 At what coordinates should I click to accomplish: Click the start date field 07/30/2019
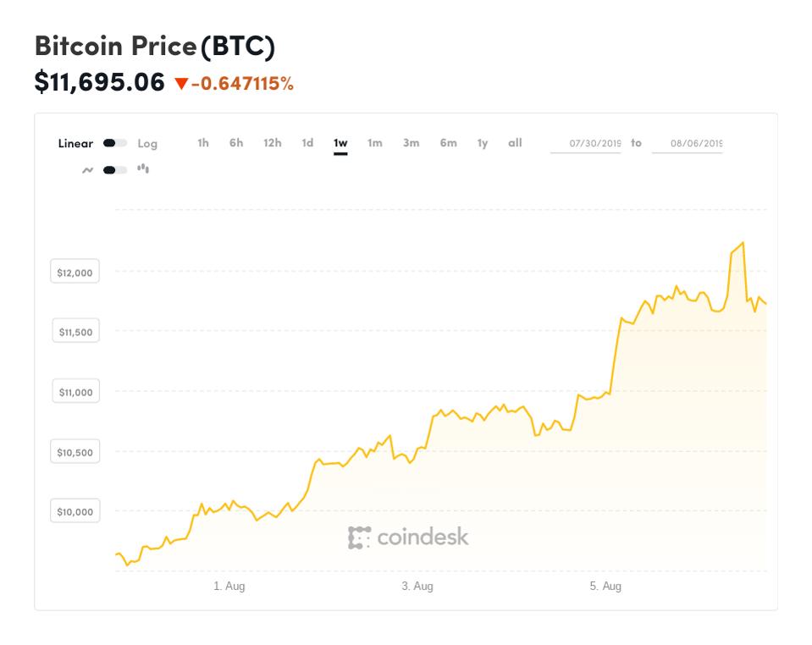pyautogui.click(x=586, y=143)
